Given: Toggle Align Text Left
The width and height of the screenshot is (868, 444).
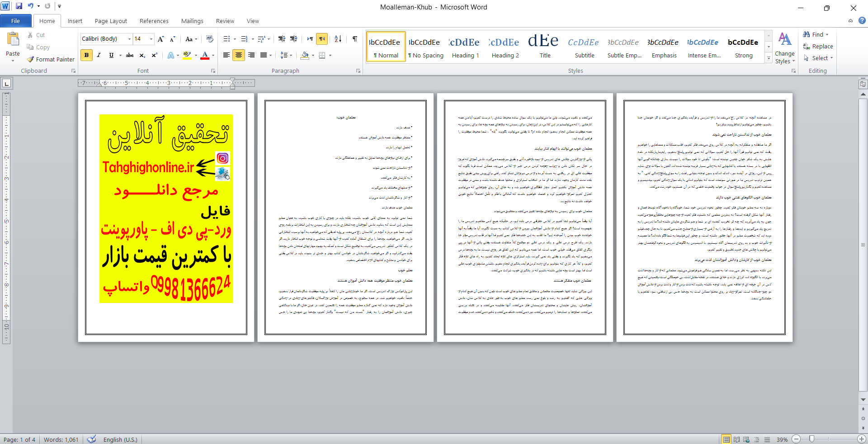Looking at the screenshot, I should click(x=226, y=55).
